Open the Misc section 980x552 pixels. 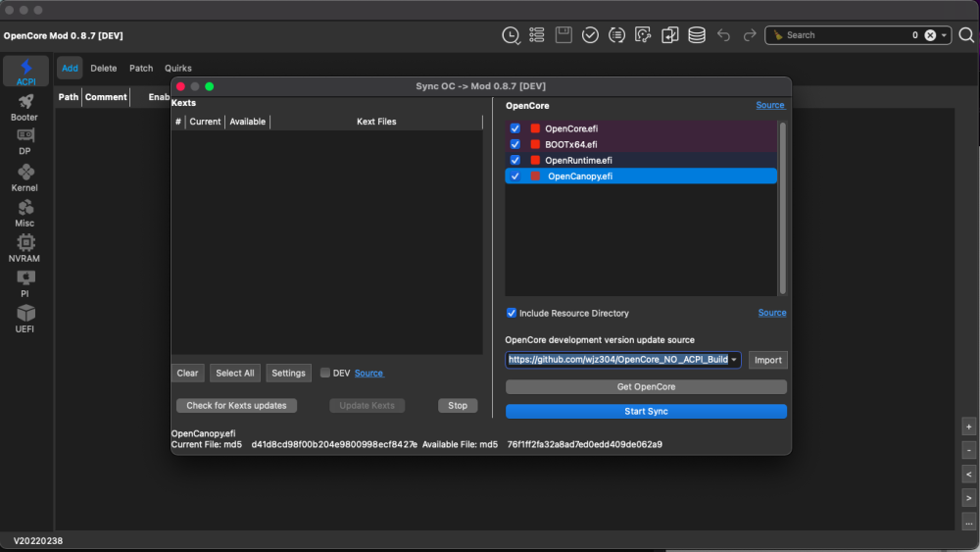pos(24,213)
